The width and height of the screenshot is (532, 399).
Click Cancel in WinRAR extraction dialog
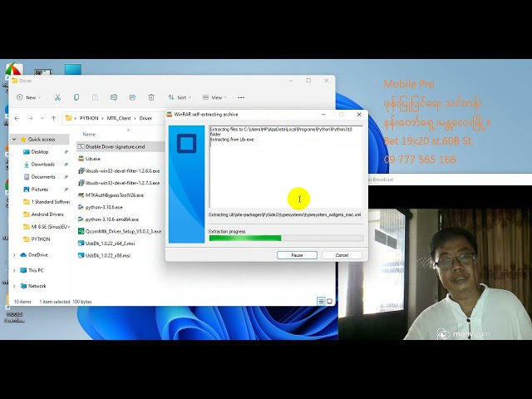click(342, 255)
